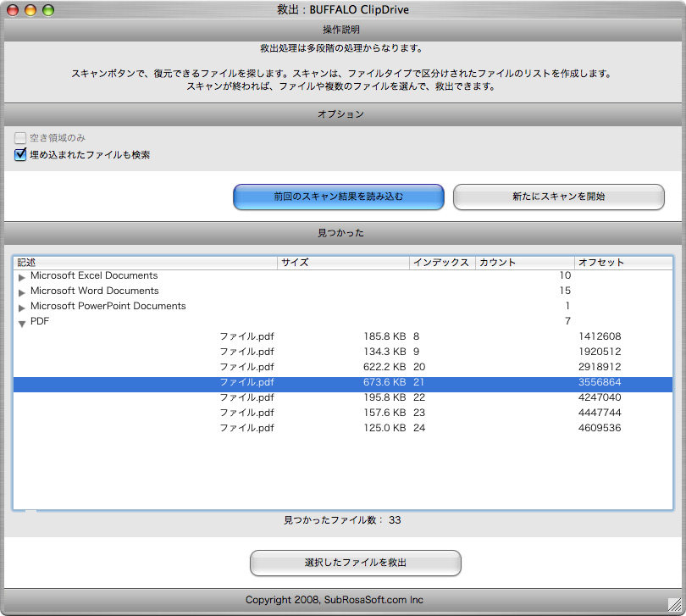Click the Excel count value 10
Image resolution: width=686 pixels, height=616 pixels.
565,275
